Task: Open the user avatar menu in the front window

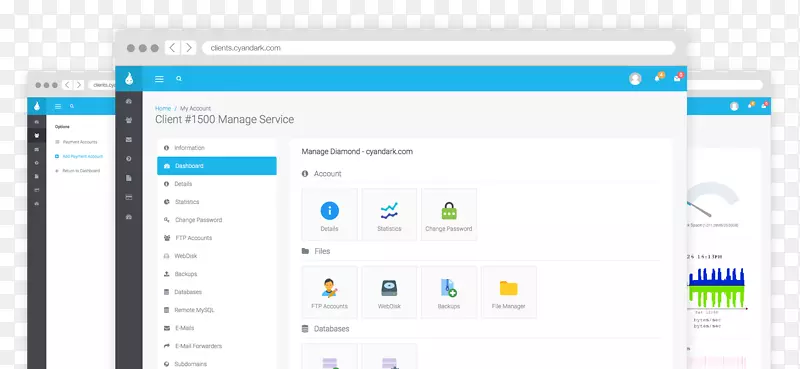Action: point(635,79)
